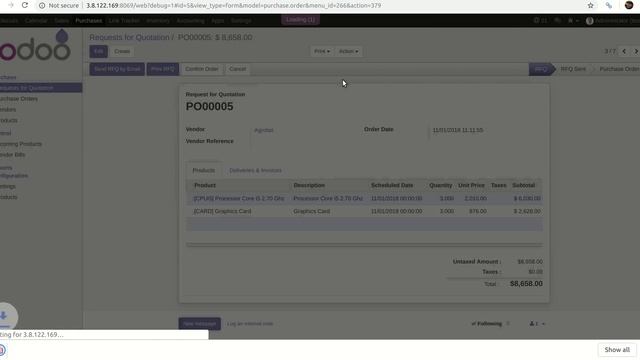Open the Calendar menu
Image resolution: width=640 pixels, height=360 pixels.
click(x=36, y=20)
